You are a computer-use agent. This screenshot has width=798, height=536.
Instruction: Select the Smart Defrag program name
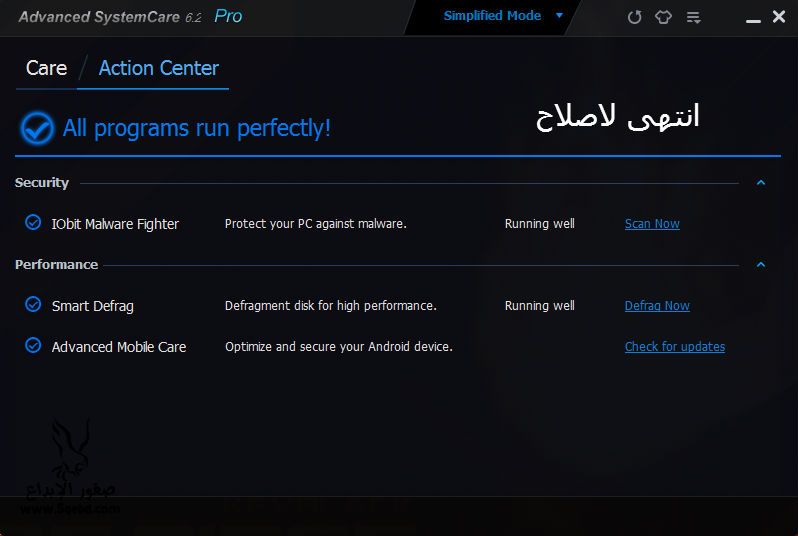[x=92, y=306]
